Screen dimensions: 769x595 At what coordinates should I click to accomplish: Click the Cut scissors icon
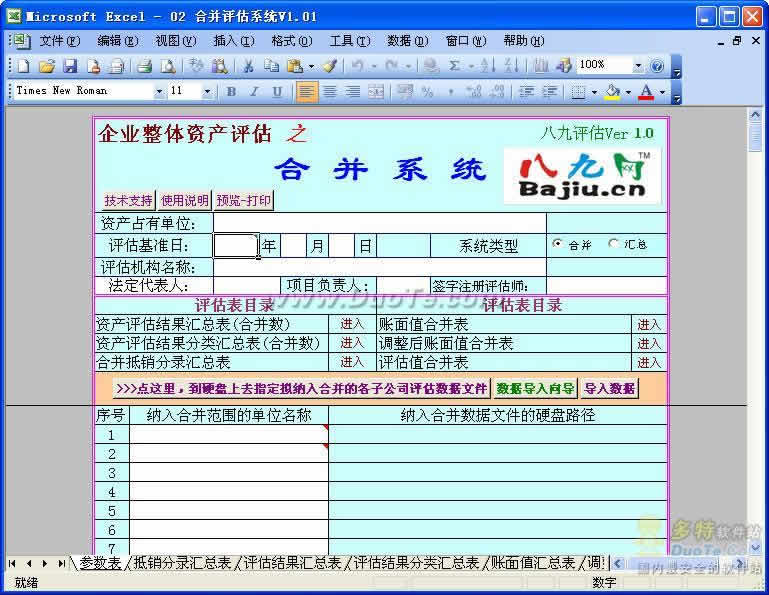click(248, 66)
